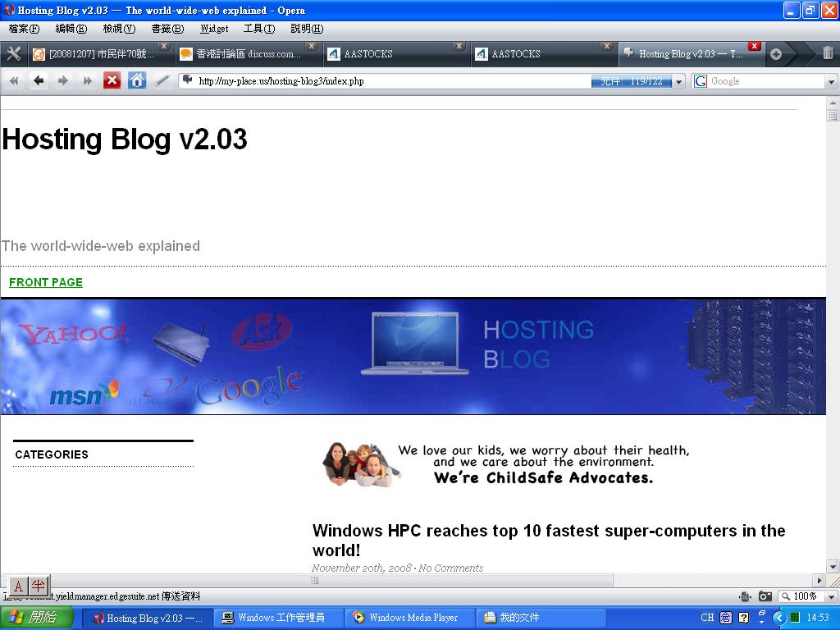The height and width of the screenshot is (630, 840).
Task: Click the FRONT PAGE link
Action: [x=46, y=282]
